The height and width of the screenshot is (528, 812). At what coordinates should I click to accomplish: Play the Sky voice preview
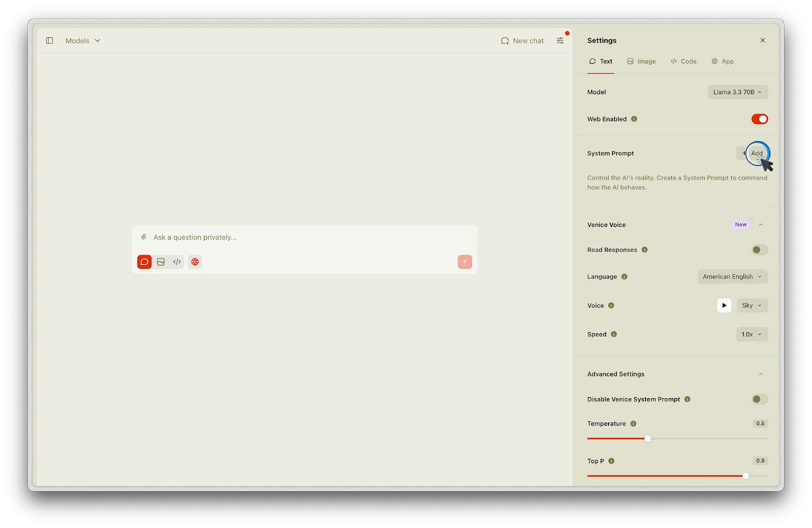pyautogui.click(x=724, y=306)
